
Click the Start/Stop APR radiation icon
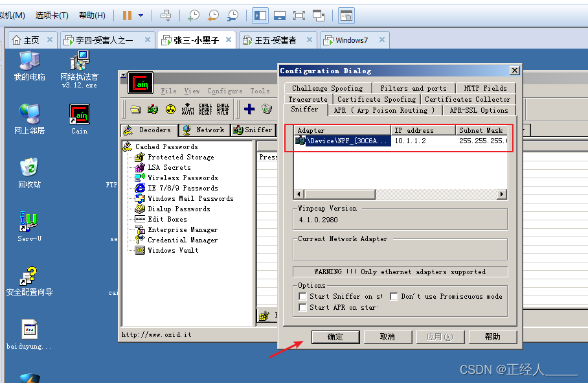[x=170, y=109]
